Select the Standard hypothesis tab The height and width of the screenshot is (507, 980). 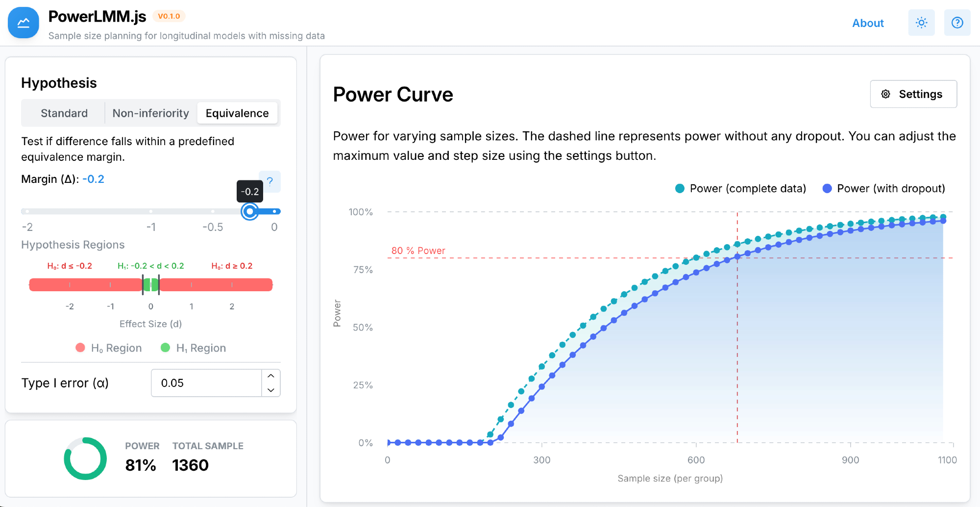[x=64, y=113]
